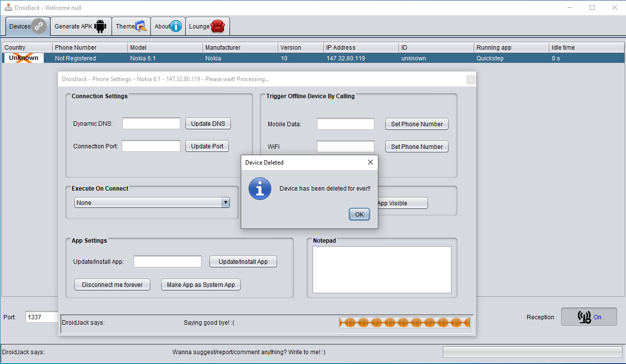626x364 pixels.
Task: Open the Lounge tab
Action: 207,27
